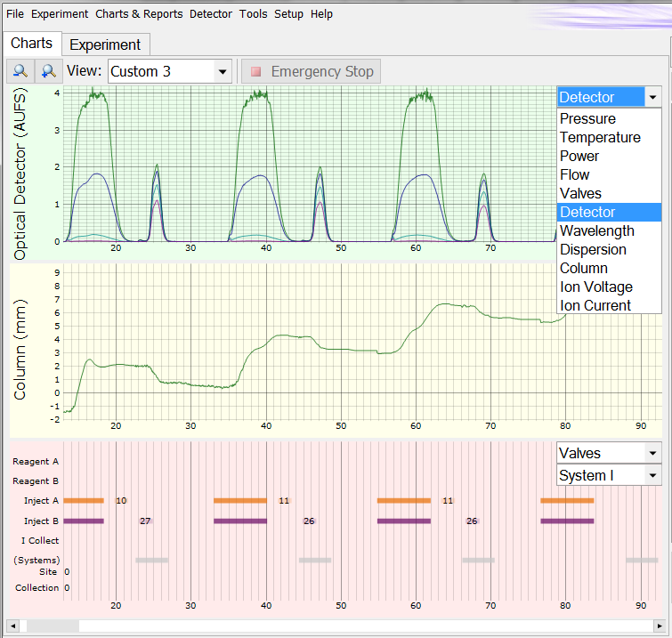Open the View Custom 3 dropdown

pyautogui.click(x=221, y=71)
